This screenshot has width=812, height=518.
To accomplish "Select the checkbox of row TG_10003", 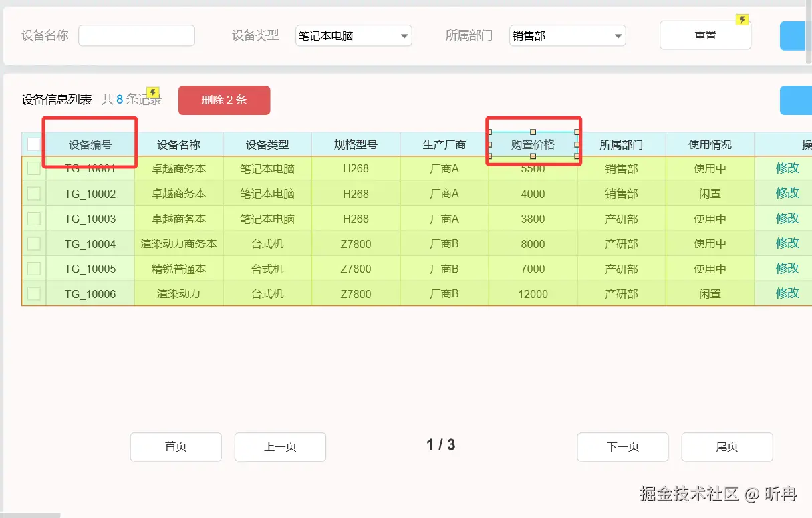I will pyautogui.click(x=33, y=219).
